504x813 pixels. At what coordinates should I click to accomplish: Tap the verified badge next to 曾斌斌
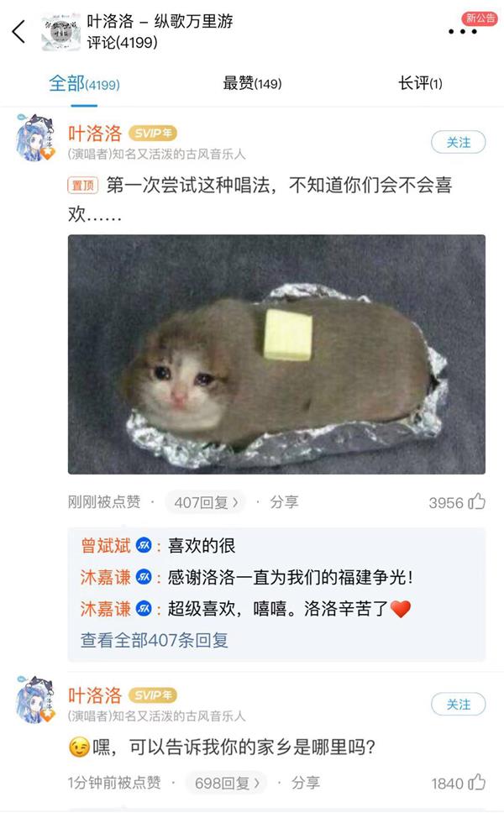coord(144,545)
